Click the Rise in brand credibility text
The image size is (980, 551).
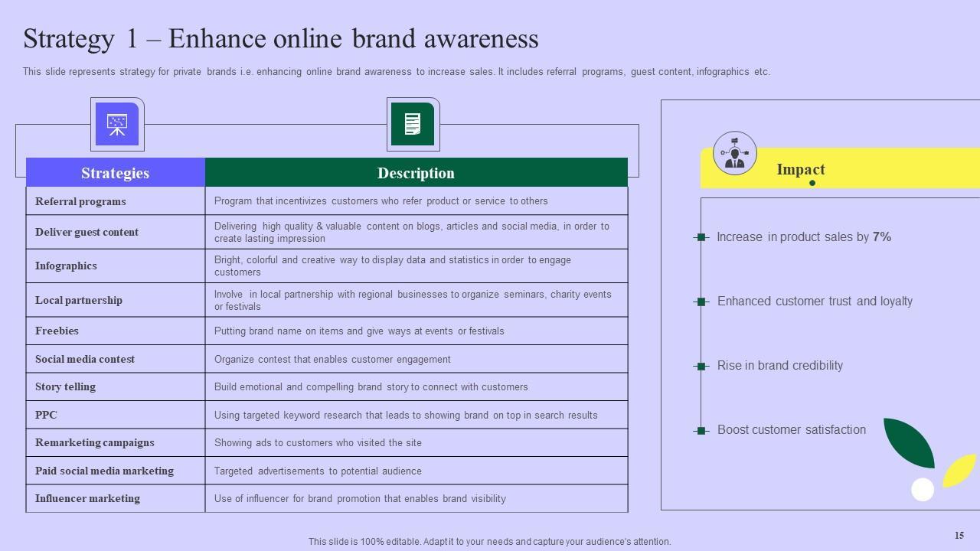click(779, 366)
